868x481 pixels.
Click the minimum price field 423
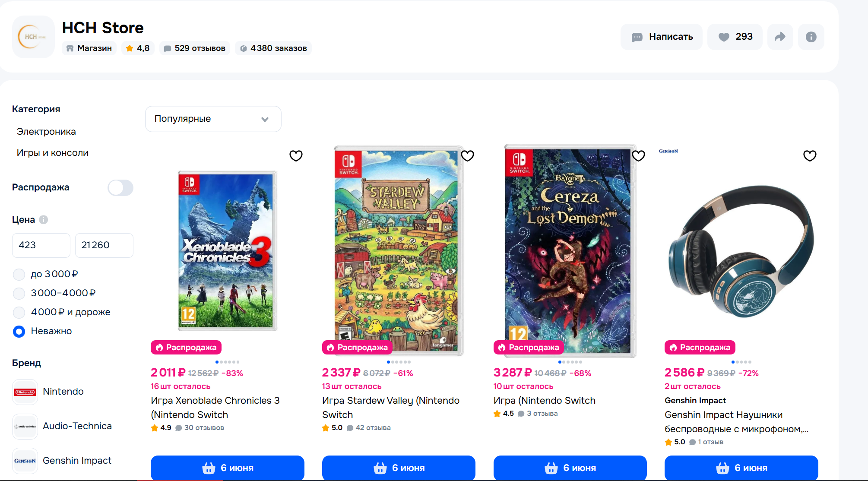coord(41,245)
